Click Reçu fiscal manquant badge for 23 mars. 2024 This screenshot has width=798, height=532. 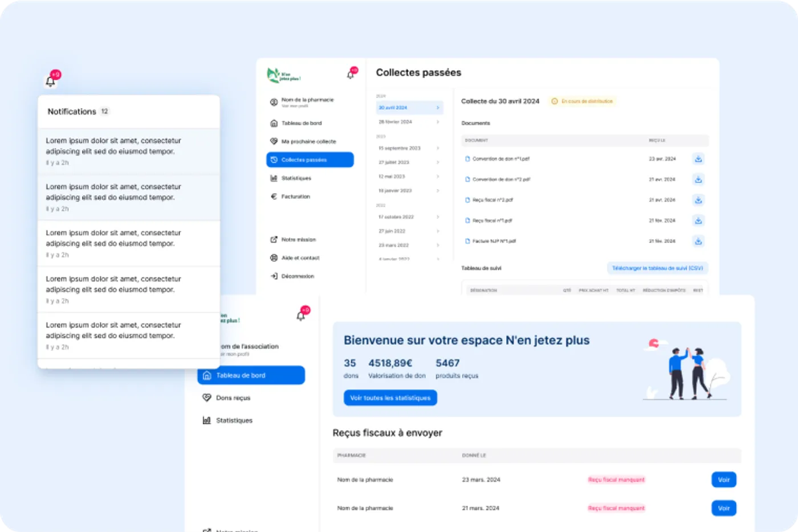click(x=616, y=480)
